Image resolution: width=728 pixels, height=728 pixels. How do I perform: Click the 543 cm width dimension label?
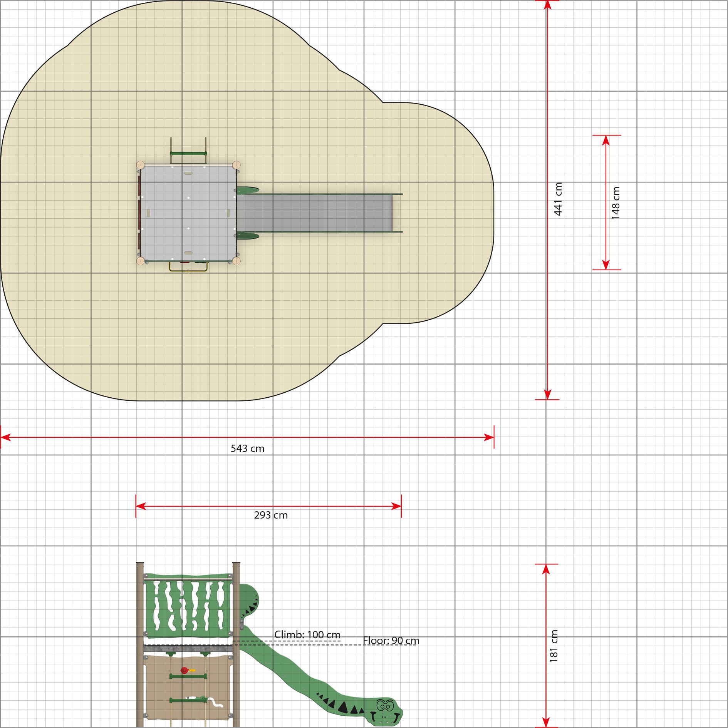(x=247, y=449)
